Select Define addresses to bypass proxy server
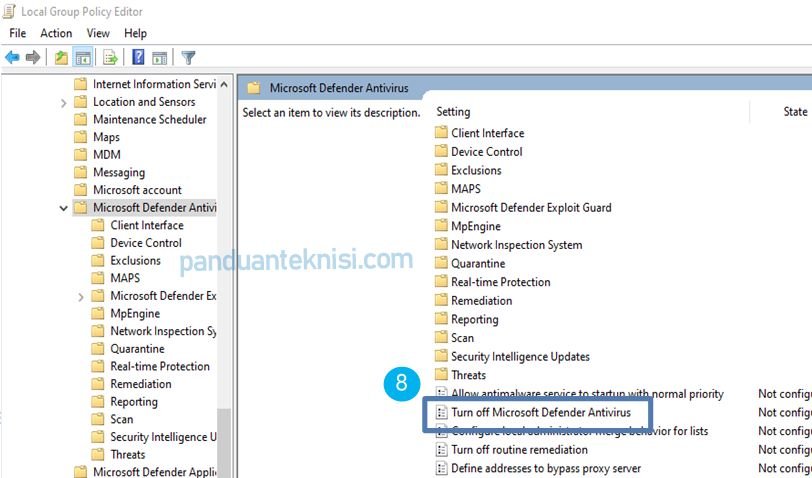This screenshot has height=478, width=812. (x=545, y=468)
